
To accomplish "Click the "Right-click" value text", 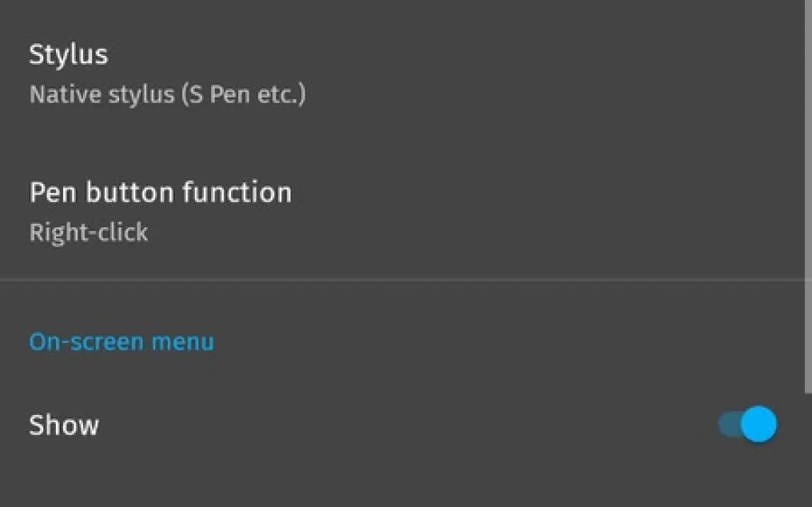I will [89, 232].
